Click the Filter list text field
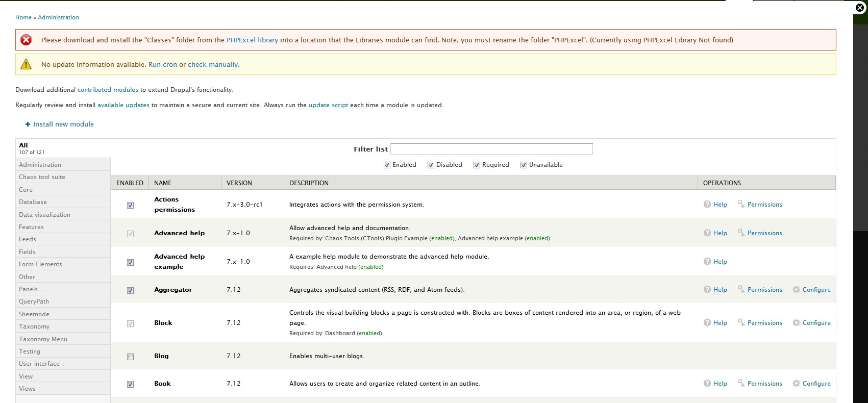This screenshot has height=403, width=868. (491, 149)
